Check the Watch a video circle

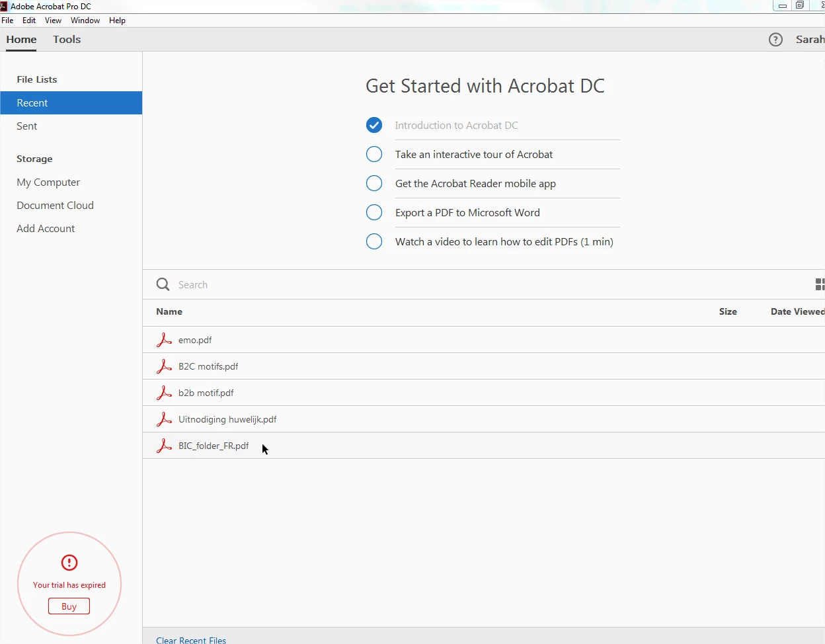pyautogui.click(x=374, y=241)
